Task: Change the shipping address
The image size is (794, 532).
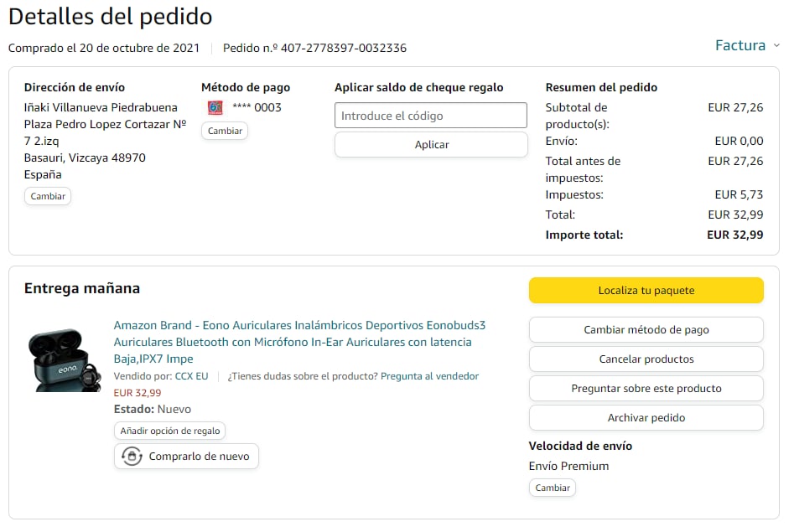Action: 48,196
